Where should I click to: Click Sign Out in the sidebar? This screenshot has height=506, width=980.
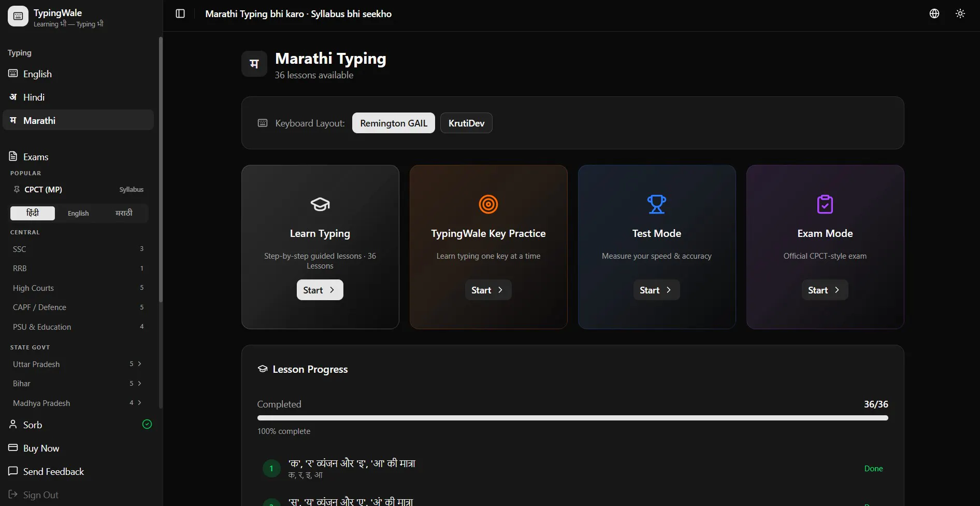78,495
